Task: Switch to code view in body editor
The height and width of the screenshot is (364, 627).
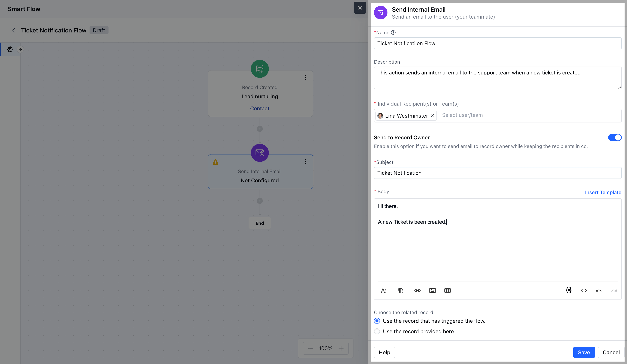Action: coord(584,290)
